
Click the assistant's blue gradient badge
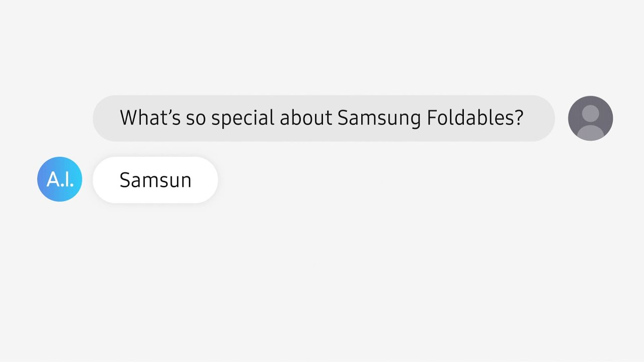pos(59,179)
